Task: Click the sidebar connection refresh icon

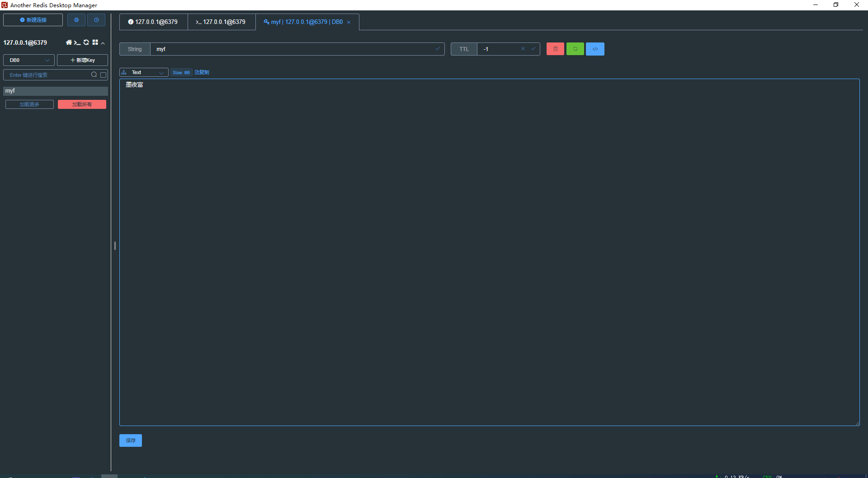Action: 86,42
